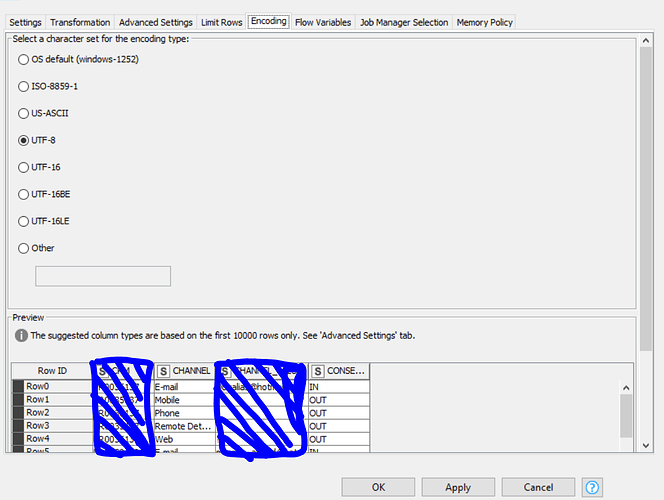Select OS default (windows-1252) encoding
This screenshot has height=500, width=664.
[78, 59]
